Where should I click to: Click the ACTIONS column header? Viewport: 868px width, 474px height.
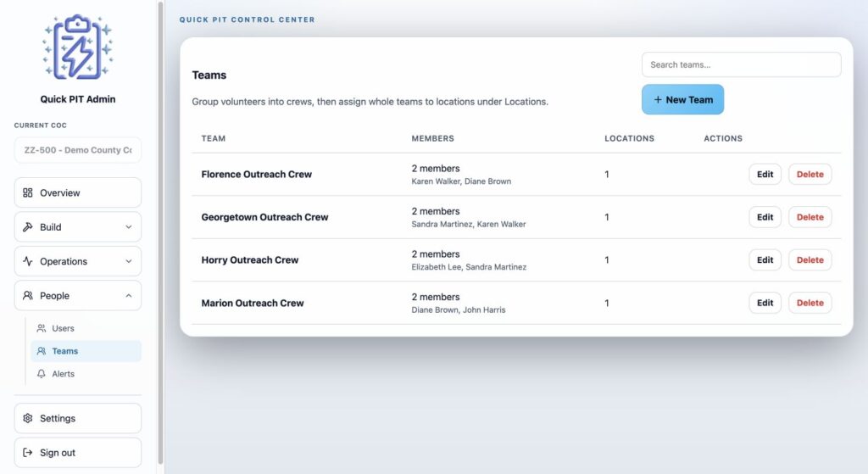click(723, 138)
